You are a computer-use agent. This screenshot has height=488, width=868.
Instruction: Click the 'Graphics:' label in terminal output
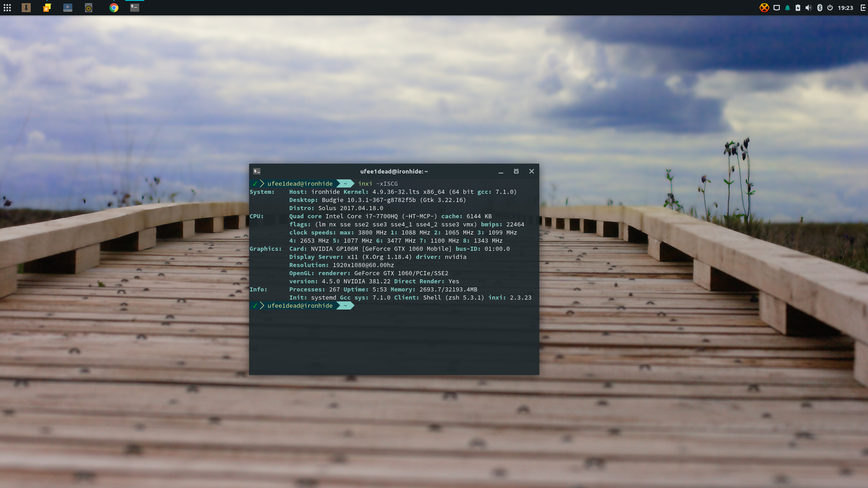[266, 249]
